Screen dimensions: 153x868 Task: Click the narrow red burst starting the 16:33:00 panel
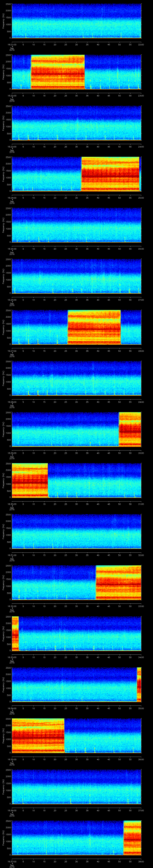(15, 633)
